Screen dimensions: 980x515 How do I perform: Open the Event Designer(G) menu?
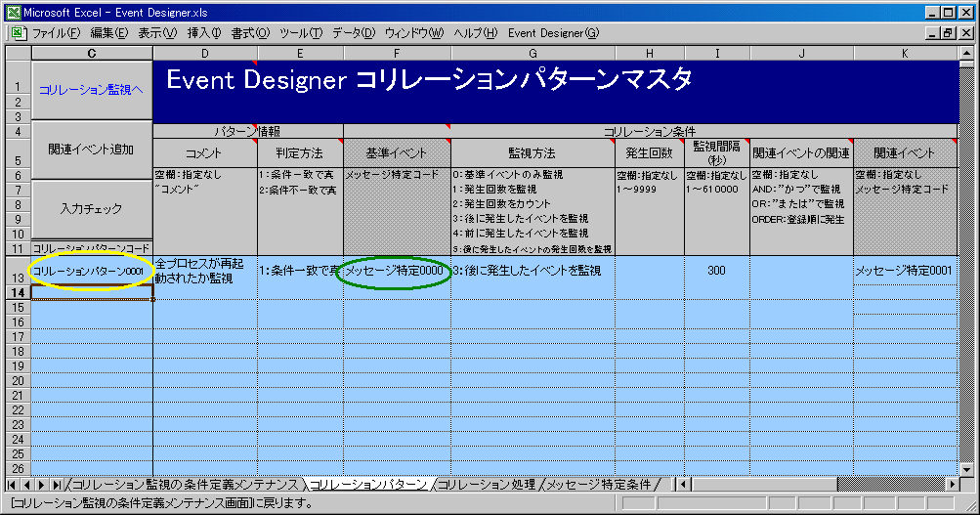click(553, 33)
